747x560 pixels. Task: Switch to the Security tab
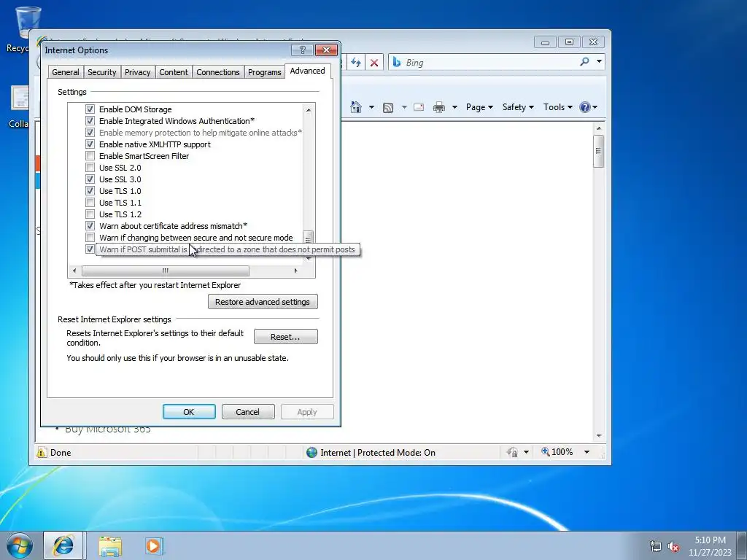[x=102, y=72]
